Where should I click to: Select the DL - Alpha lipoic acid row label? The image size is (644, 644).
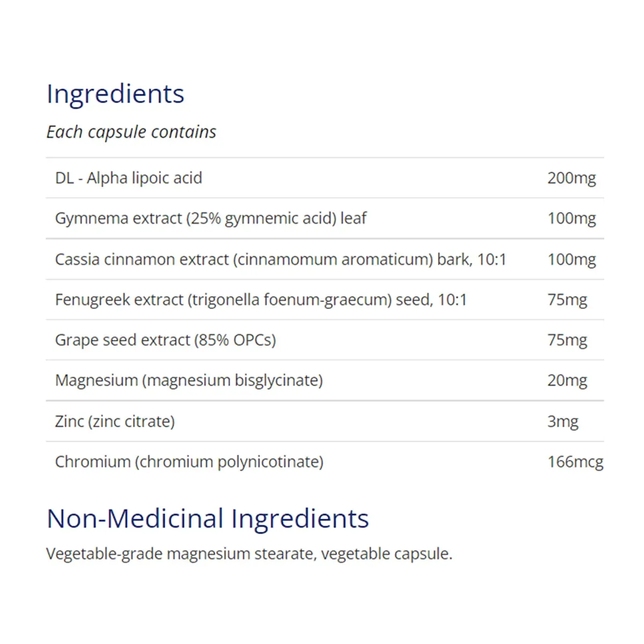point(129,178)
